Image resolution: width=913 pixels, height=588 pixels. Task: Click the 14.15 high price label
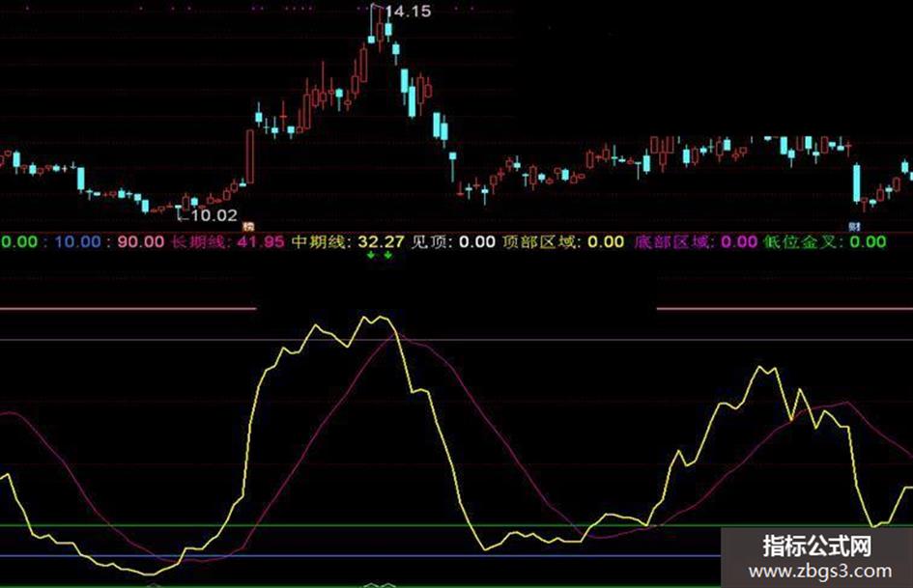tap(408, 11)
